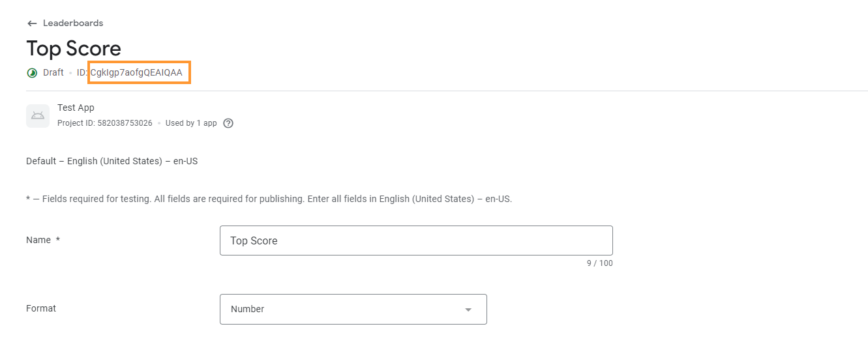Click the back arrow beside Leaderboards
The image size is (868, 350).
(x=32, y=23)
